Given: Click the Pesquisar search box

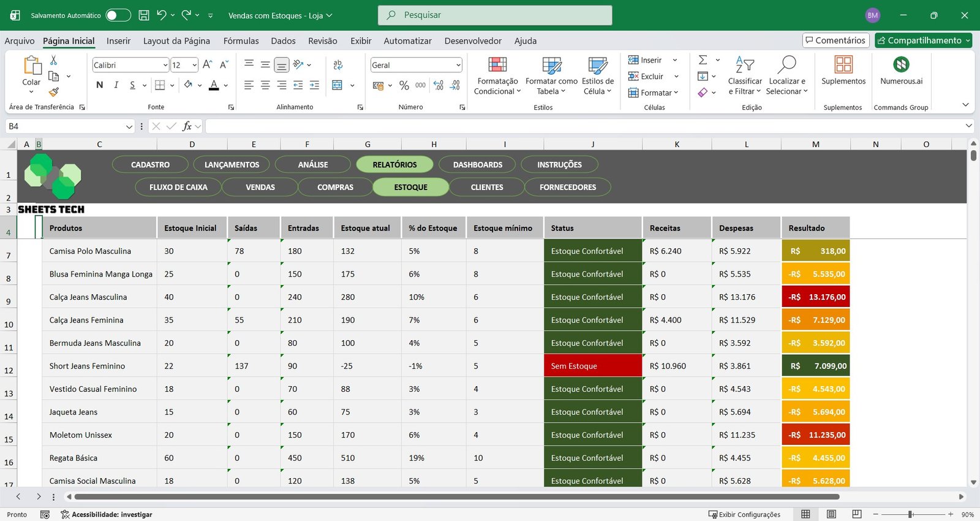Looking at the screenshot, I should tap(495, 15).
